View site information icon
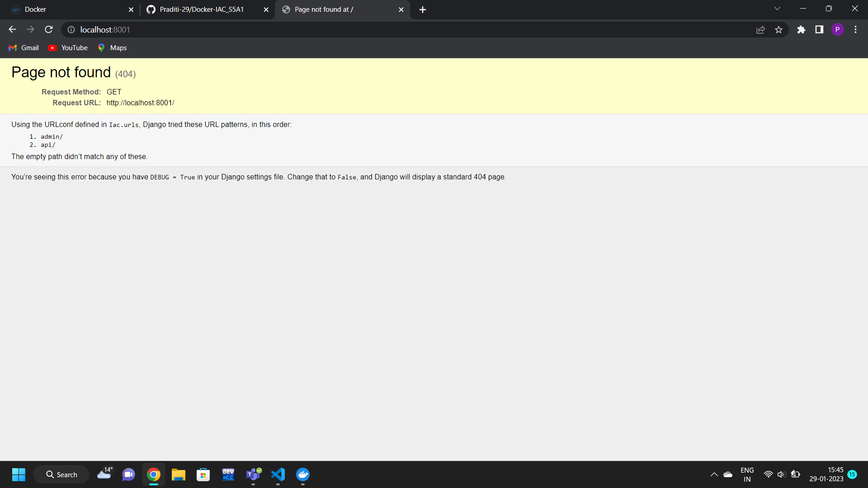 71,30
